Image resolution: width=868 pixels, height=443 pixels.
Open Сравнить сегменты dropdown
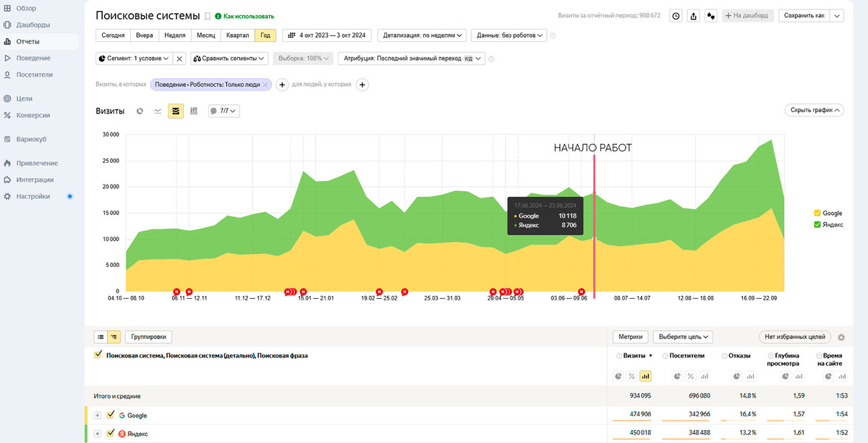229,59
